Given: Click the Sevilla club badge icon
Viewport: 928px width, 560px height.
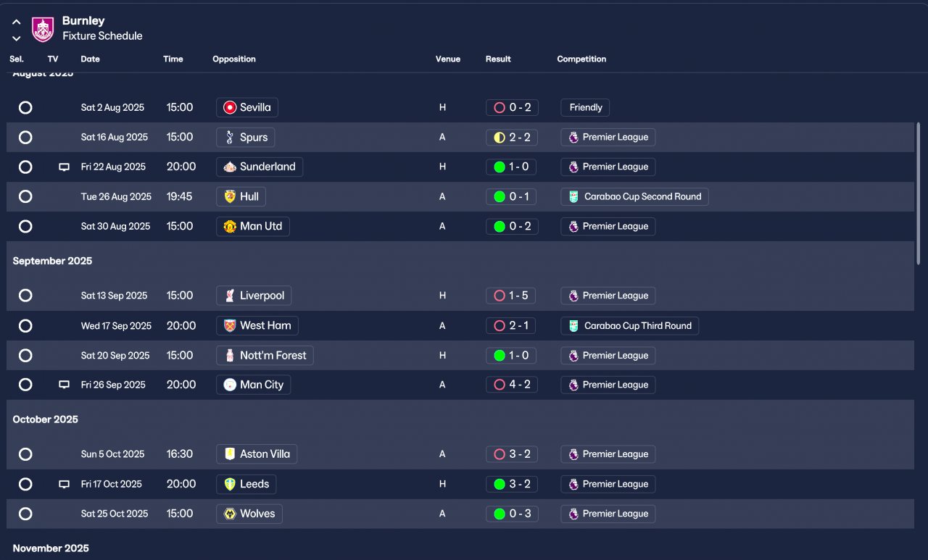Looking at the screenshot, I should click(230, 108).
